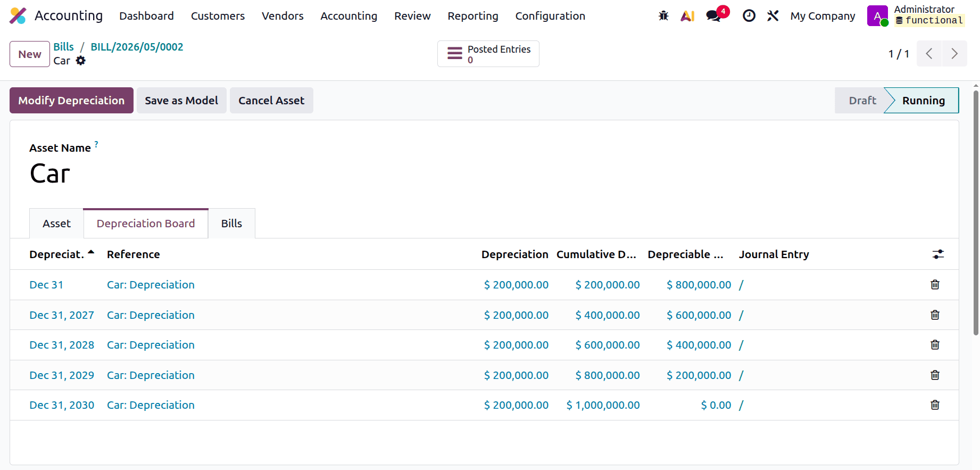980x470 pixels.
Task: Delete the Dec 31, 2028 depreciation row
Action: tap(935, 345)
